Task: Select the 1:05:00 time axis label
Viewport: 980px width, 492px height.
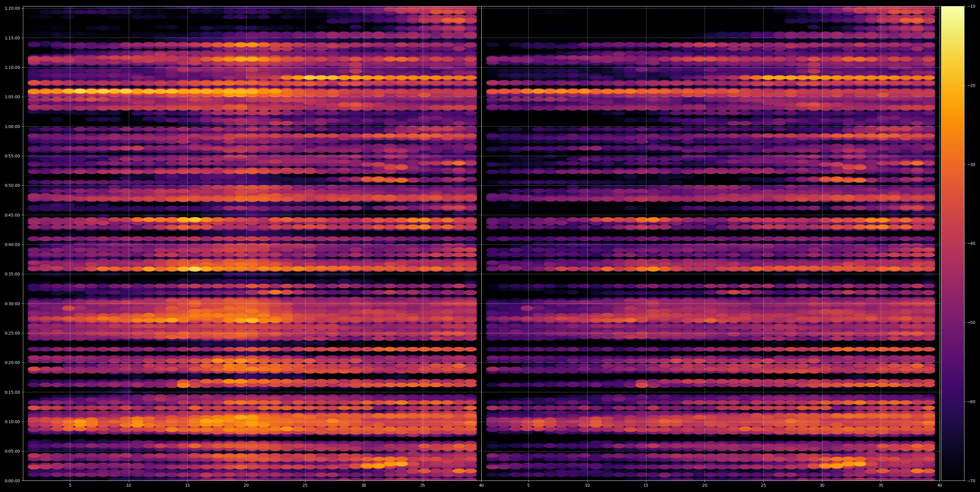Action: point(12,97)
